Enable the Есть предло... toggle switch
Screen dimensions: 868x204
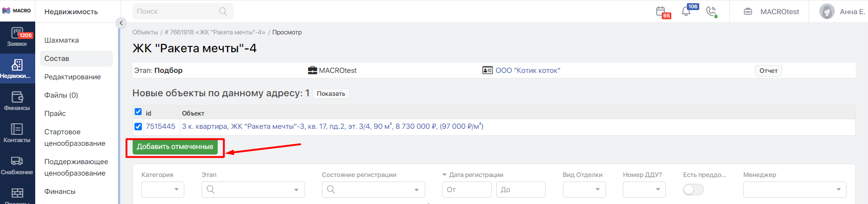(x=693, y=190)
